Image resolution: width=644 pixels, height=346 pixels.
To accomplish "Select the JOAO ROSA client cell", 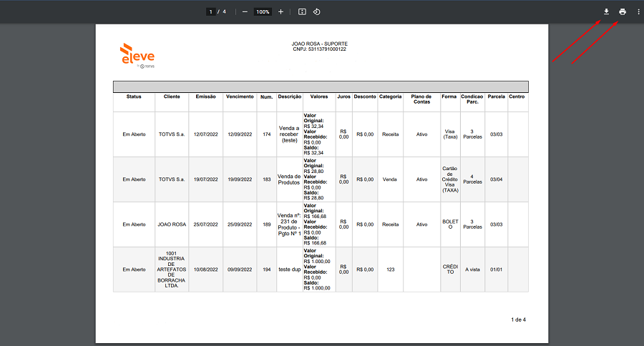I will (x=172, y=224).
